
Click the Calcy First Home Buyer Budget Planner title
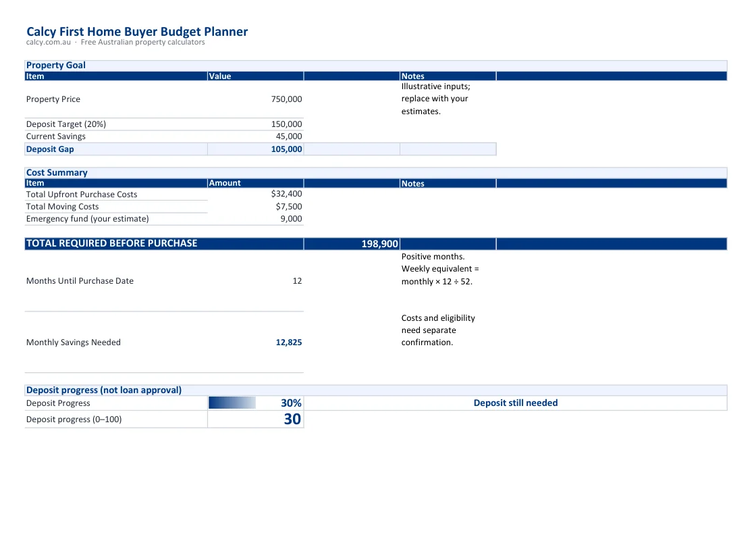point(137,32)
